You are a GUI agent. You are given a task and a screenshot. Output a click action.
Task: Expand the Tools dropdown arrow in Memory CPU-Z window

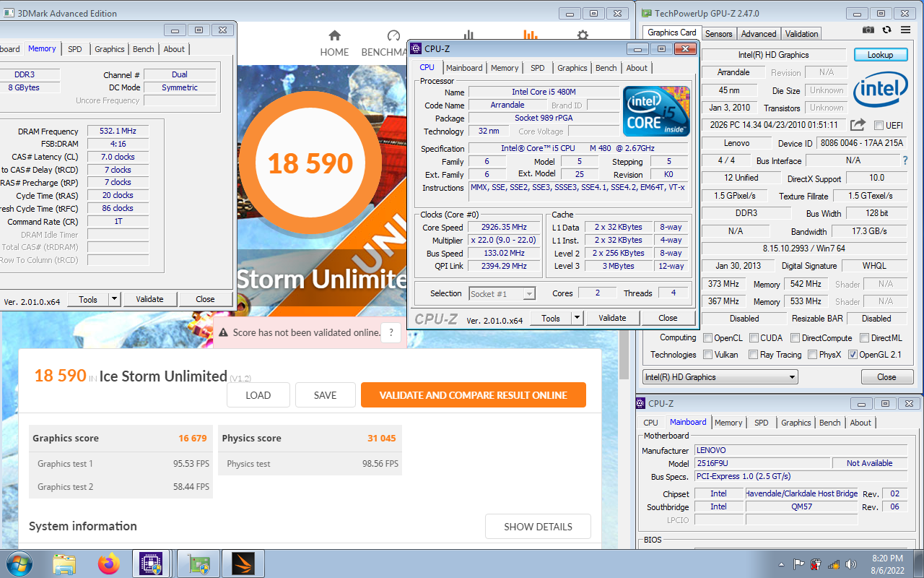click(x=114, y=299)
